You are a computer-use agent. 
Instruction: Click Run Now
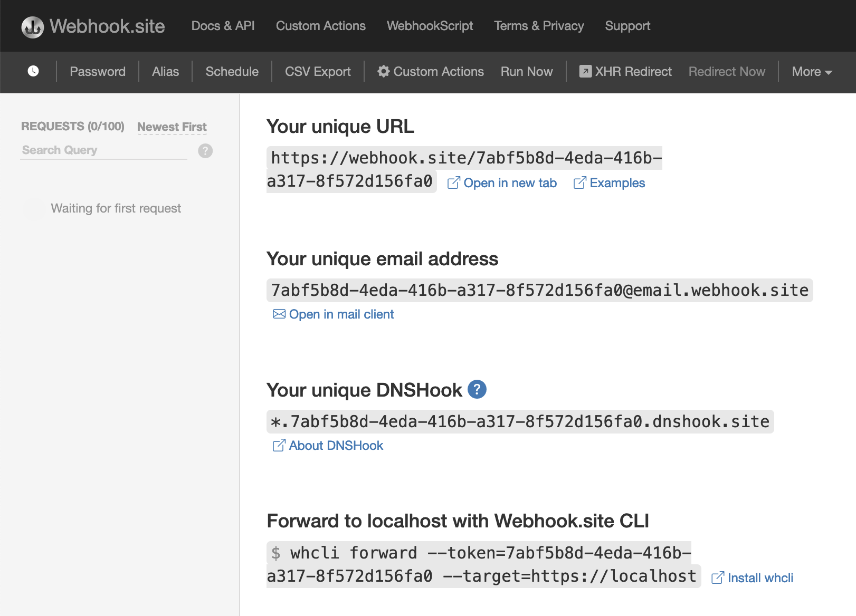527,72
